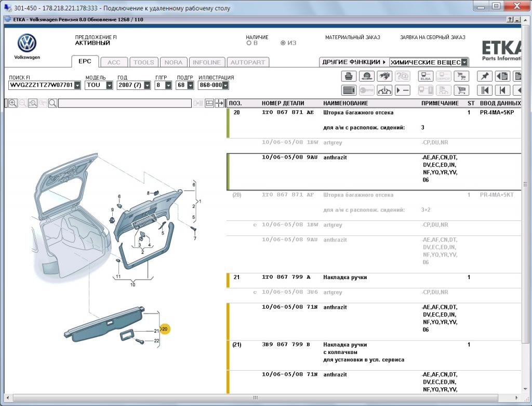Open the ГЛГР dropdown showing 8
Screen dimensions: 532x406
[168, 85]
